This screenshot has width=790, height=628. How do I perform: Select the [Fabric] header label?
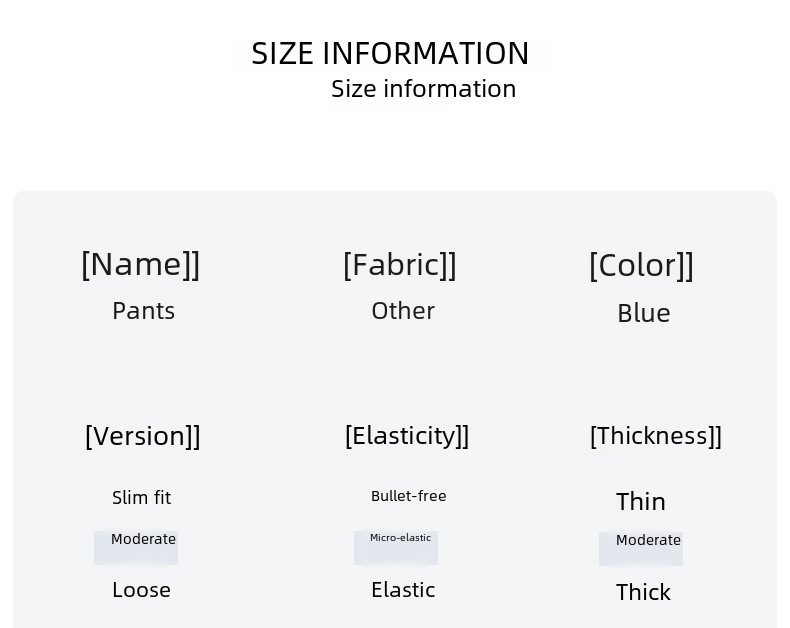pyautogui.click(x=400, y=265)
